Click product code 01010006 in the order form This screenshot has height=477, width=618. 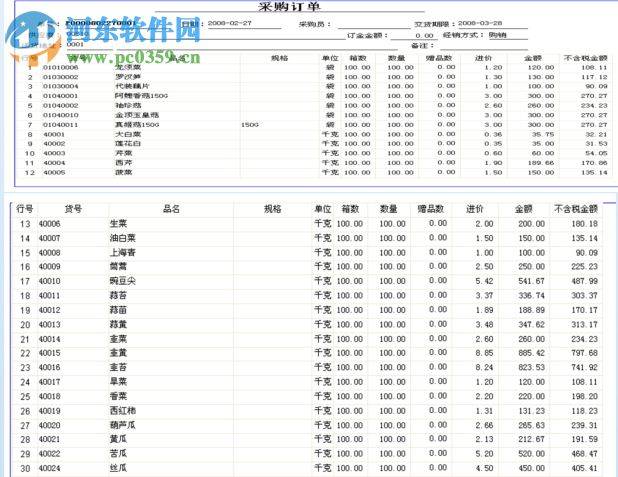(x=61, y=67)
